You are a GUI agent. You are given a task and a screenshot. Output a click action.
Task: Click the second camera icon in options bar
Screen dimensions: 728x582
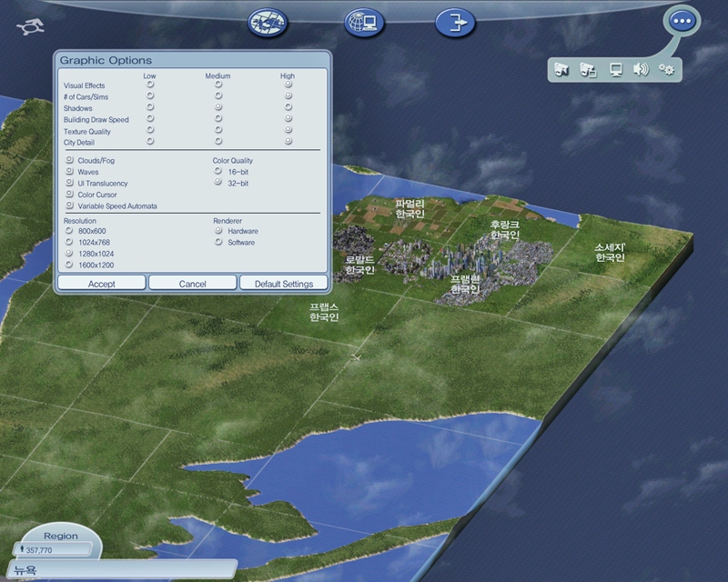pos(588,69)
